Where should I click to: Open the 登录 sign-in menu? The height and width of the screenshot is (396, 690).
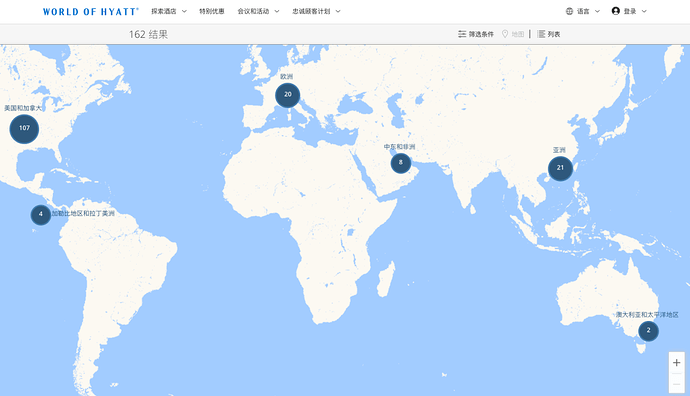629,11
